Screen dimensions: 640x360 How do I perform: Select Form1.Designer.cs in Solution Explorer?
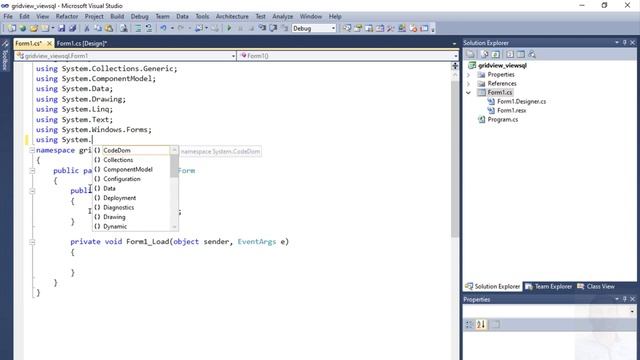[521, 102]
